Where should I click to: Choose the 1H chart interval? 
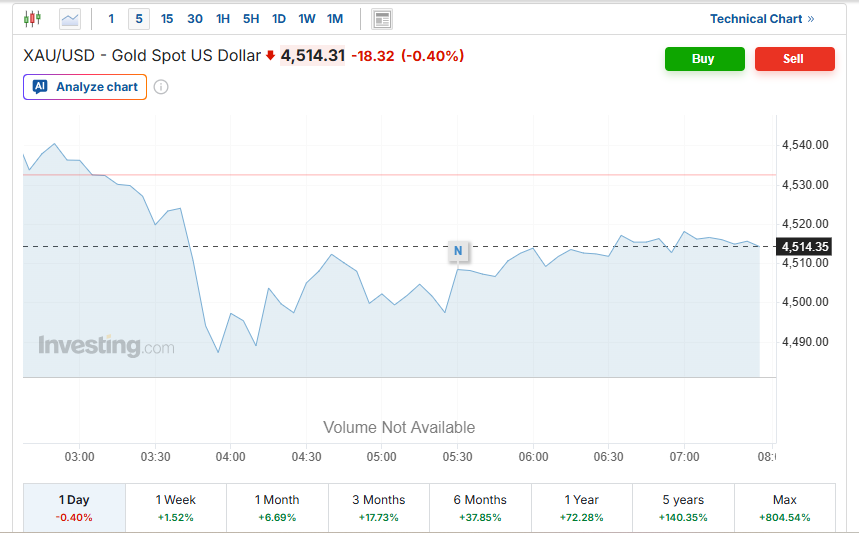pyautogui.click(x=223, y=19)
